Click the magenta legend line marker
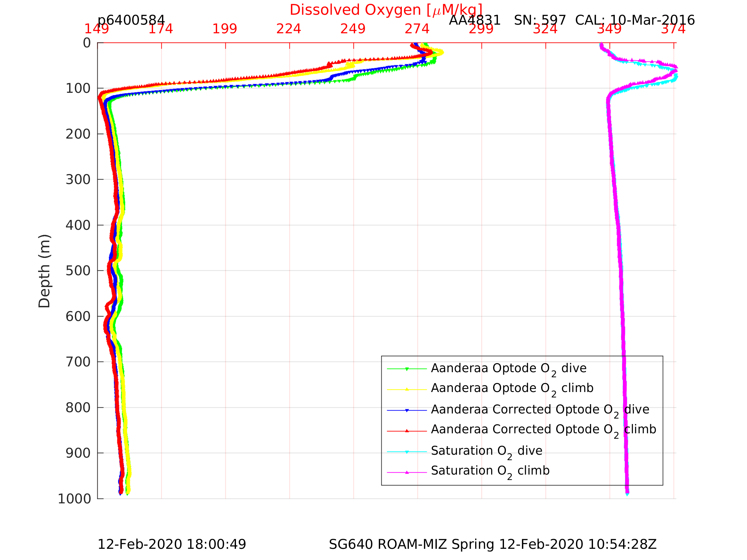This screenshot has height=560, width=747. tap(407, 473)
